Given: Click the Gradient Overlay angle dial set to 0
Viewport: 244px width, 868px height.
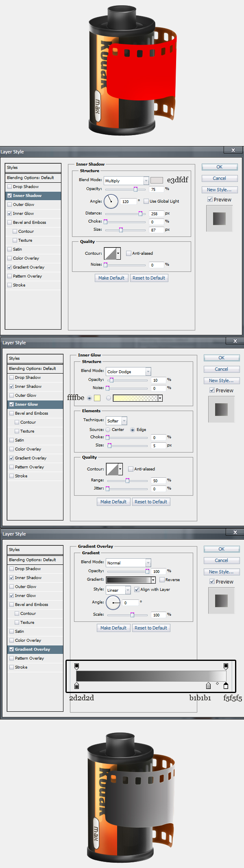Looking at the screenshot, I should (113, 602).
